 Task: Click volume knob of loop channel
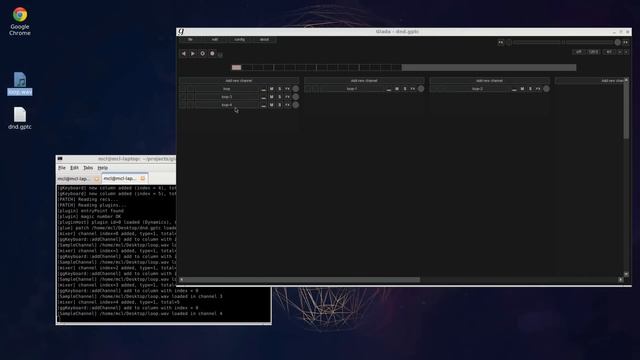(296, 89)
